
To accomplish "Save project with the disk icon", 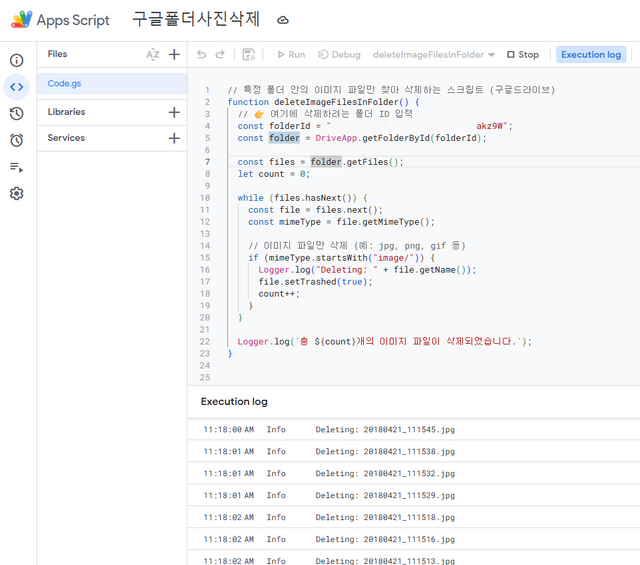I will point(249,54).
